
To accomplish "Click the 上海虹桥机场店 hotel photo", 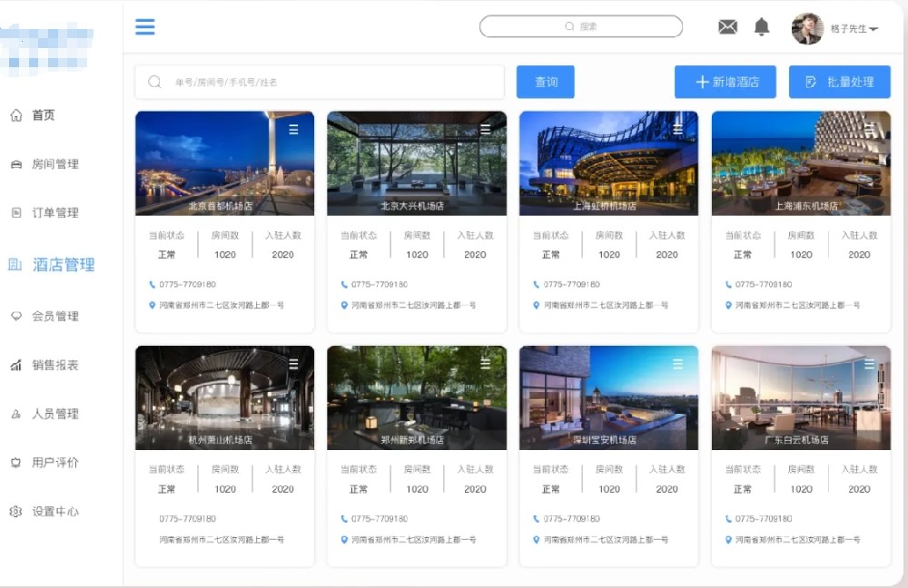I will point(608,163).
